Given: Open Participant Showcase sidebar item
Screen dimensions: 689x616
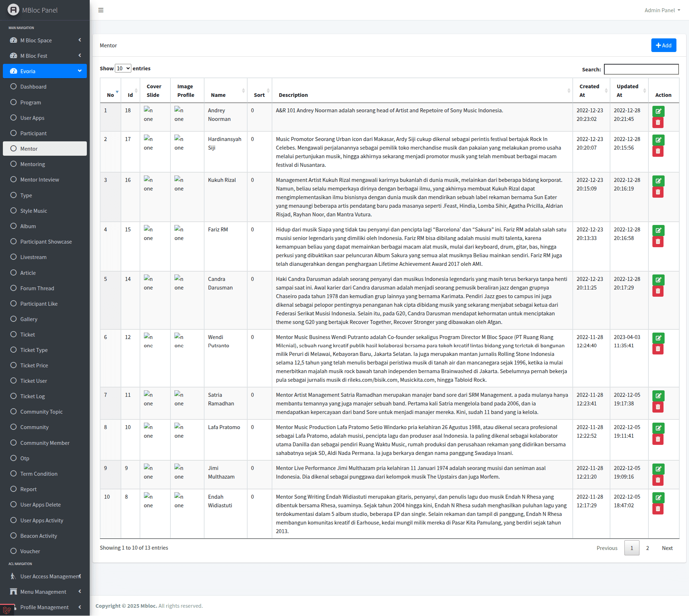Looking at the screenshot, I should pos(46,241).
